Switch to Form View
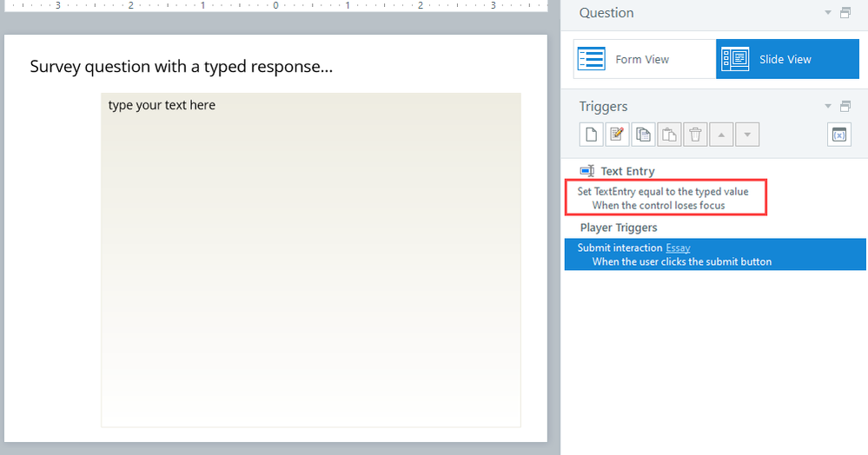Screen dimensions: 868x455 [x=644, y=59]
